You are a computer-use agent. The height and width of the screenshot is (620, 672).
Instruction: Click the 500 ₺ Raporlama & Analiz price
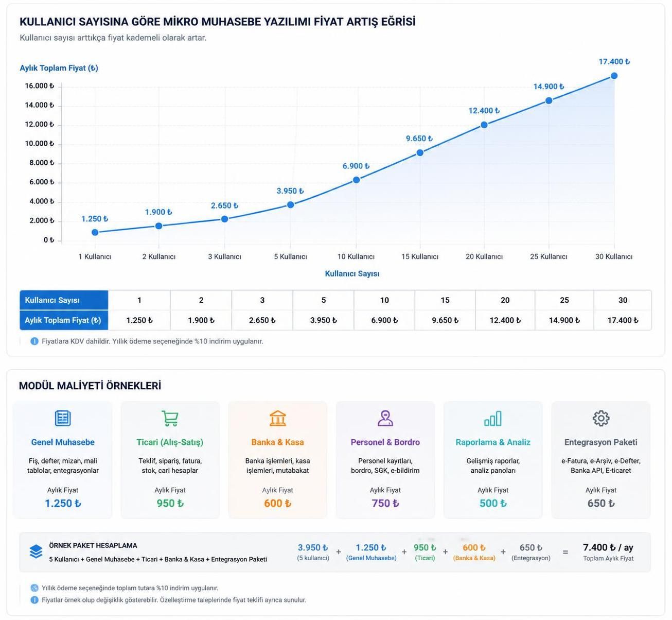493,504
